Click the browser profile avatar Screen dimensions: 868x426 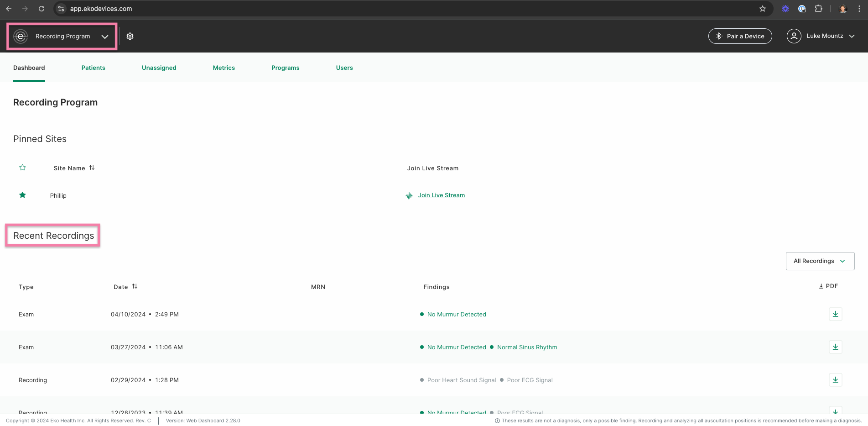(843, 9)
